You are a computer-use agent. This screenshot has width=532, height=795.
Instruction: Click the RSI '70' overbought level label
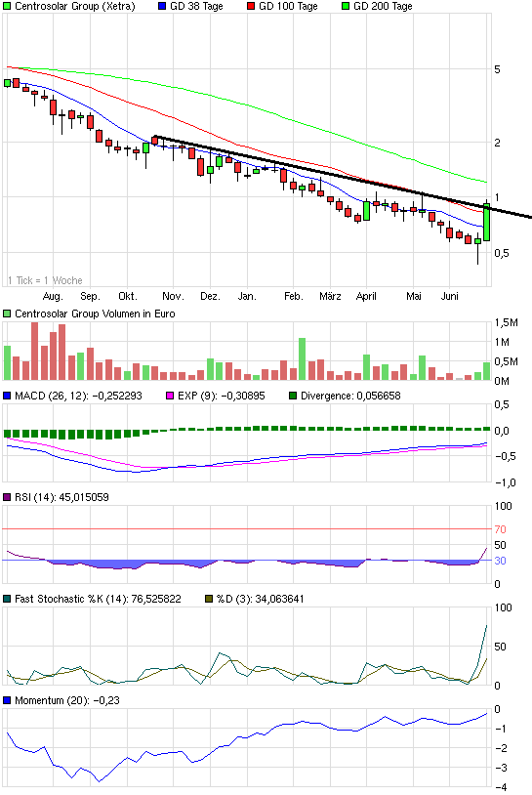coord(500,529)
